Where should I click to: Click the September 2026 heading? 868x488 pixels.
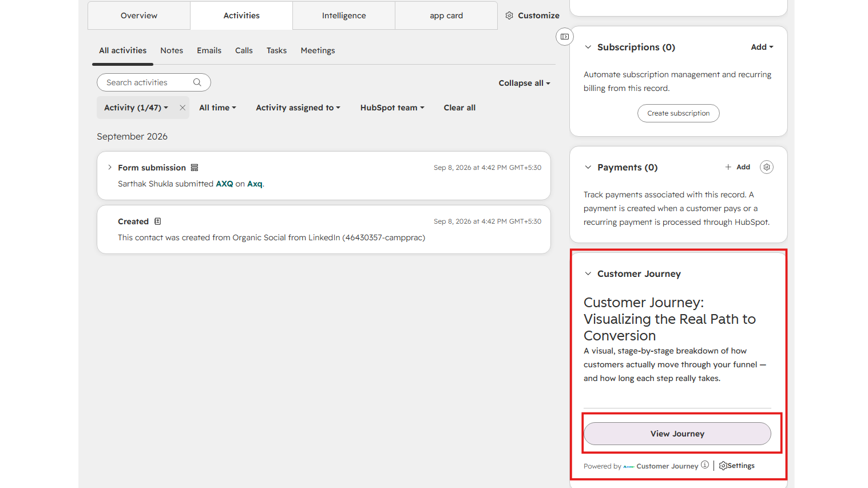(132, 136)
